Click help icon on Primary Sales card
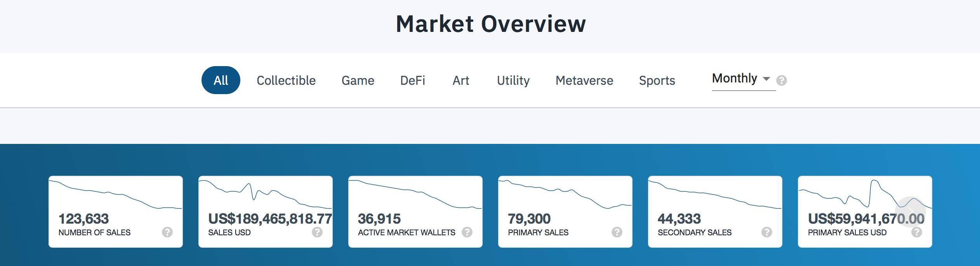The width and height of the screenshot is (980, 266). (x=617, y=232)
